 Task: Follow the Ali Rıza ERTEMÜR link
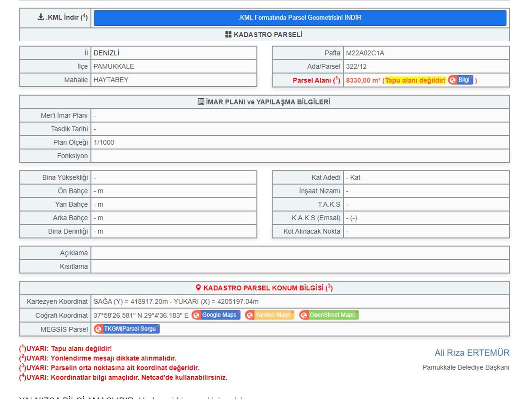pos(471,353)
